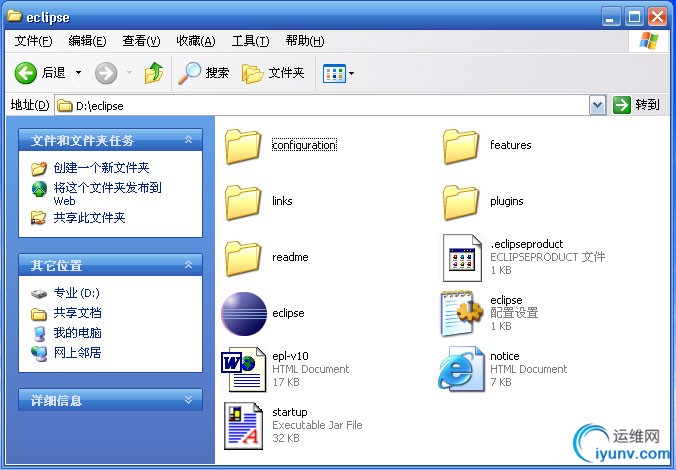Image resolution: width=676 pixels, height=470 pixels.
Task: Select the "notice" file name
Action: 504,356
